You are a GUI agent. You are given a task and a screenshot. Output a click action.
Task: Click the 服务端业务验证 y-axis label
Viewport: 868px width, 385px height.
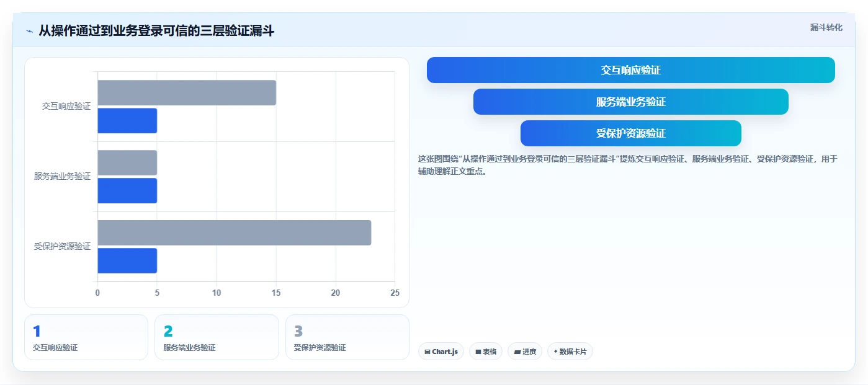[63, 177]
